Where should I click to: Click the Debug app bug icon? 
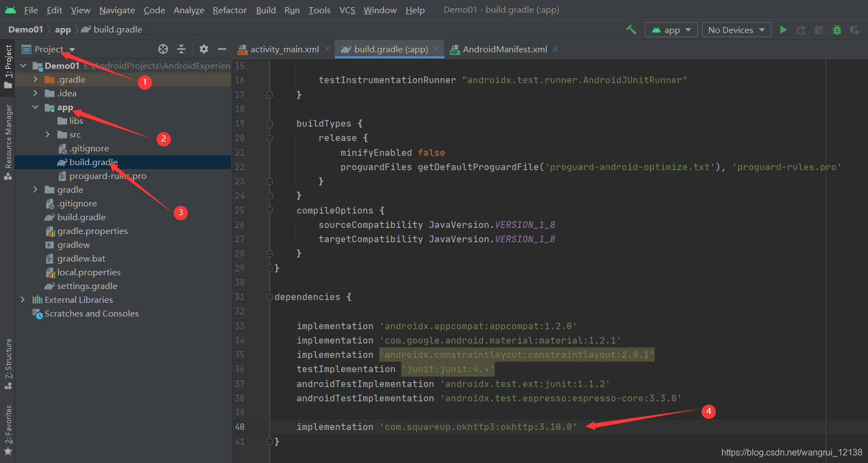tap(837, 30)
